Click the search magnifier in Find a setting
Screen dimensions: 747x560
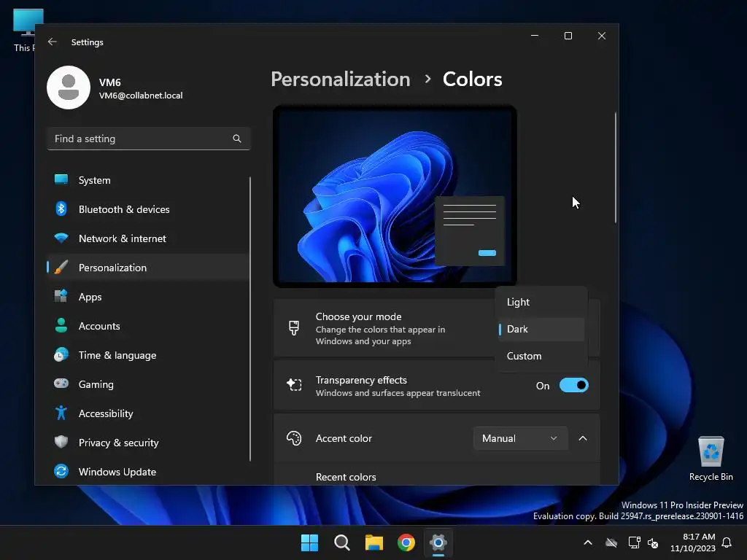point(237,139)
